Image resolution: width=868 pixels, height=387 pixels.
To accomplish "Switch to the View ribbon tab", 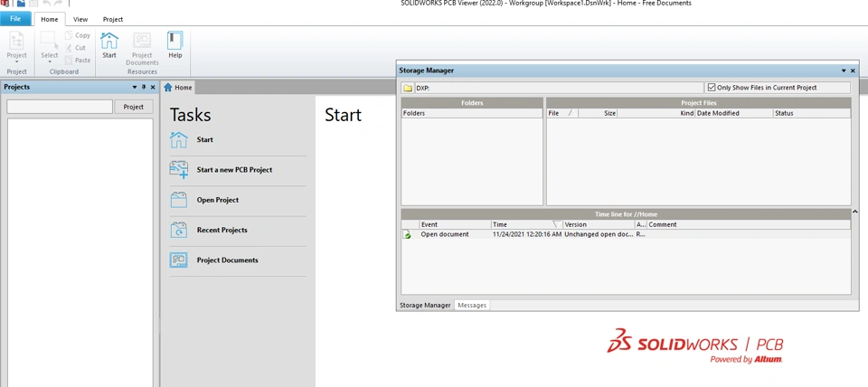I will tap(80, 19).
